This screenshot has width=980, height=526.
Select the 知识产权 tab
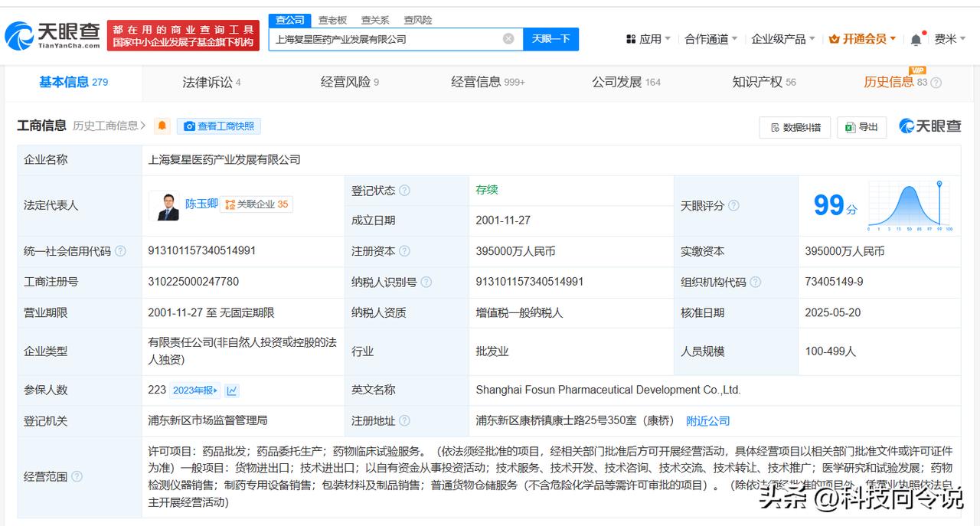763,83
